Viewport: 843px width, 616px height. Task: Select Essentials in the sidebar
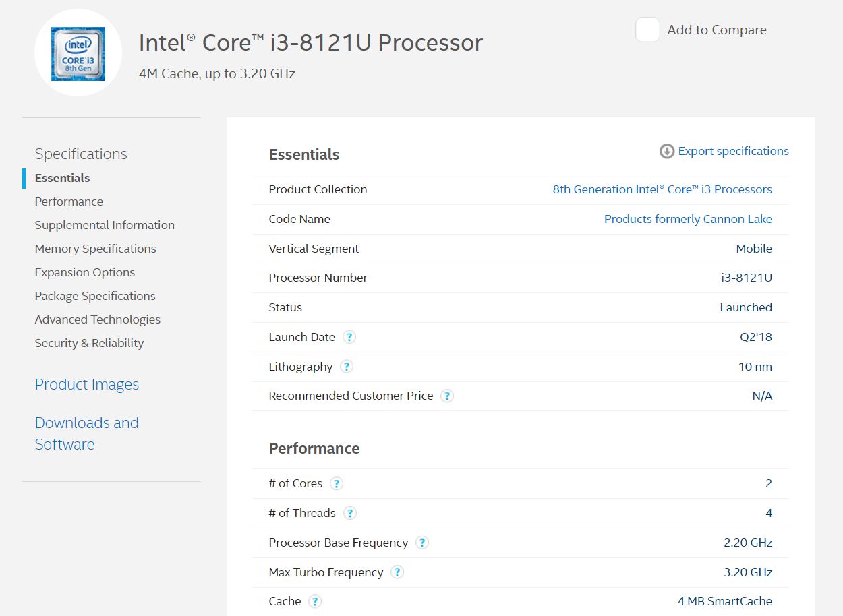click(x=62, y=178)
